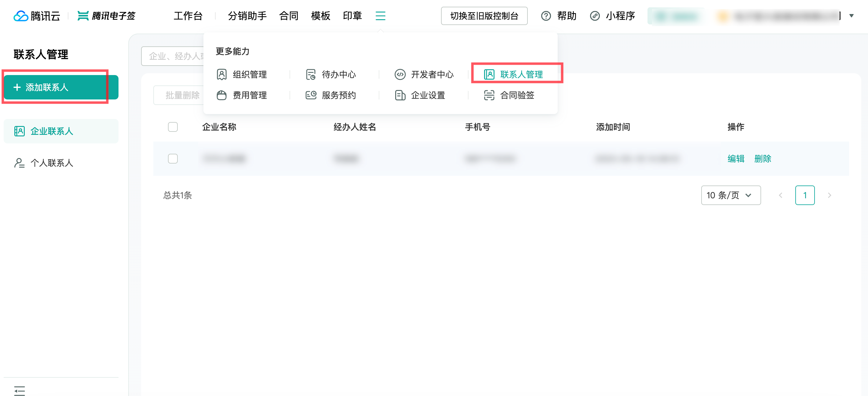Image resolution: width=868 pixels, height=396 pixels.
Task: Click the 手机号 column header
Action: 477,127
